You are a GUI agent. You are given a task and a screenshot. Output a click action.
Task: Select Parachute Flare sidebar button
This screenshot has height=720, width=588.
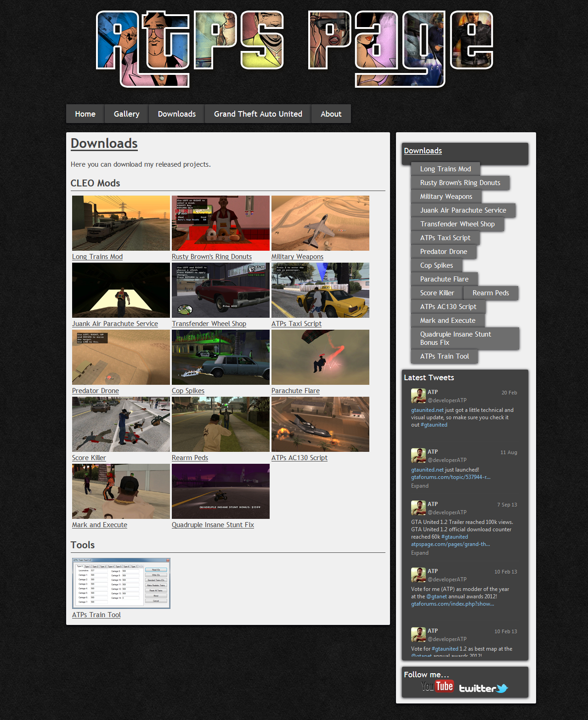pyautogui.click(x=444, y=279)
